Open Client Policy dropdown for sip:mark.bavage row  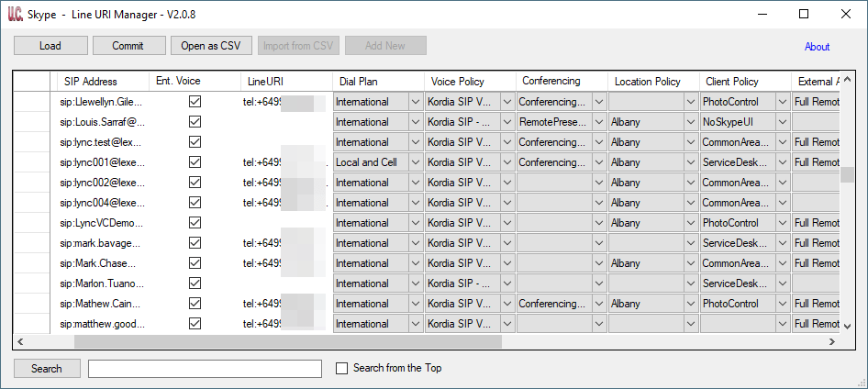pyautogui.click(x=783, y=243)
